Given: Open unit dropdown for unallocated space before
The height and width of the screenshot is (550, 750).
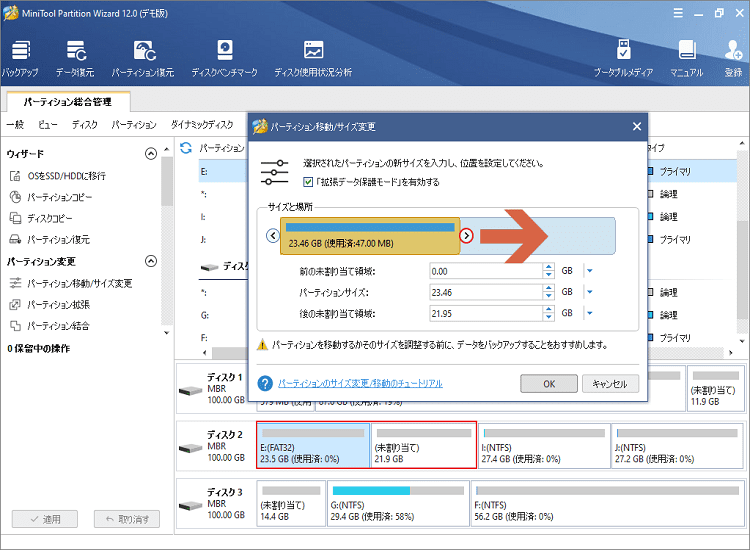Looking at the screenshot, I should pyautogui.click(x=590, y=271).
